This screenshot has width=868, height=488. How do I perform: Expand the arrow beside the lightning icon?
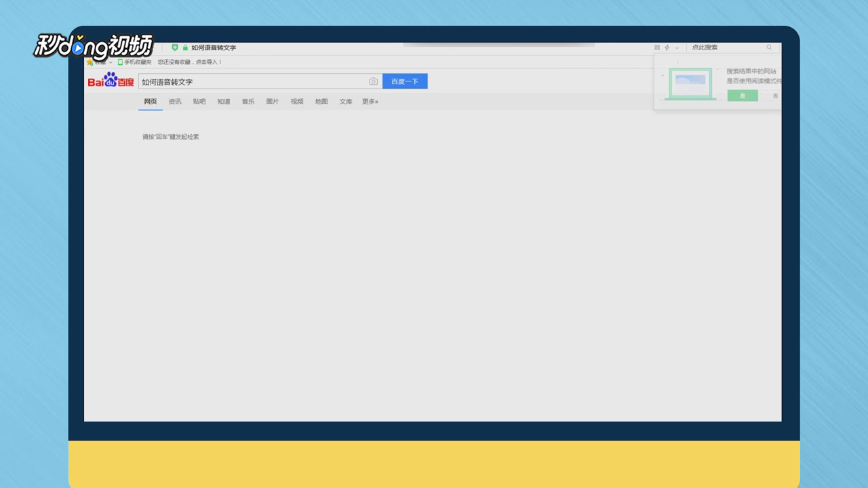(677, 47)
